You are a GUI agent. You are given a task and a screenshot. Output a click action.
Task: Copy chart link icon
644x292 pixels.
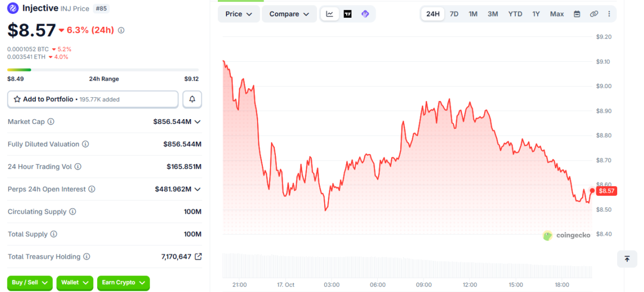(x=594, y=14)
